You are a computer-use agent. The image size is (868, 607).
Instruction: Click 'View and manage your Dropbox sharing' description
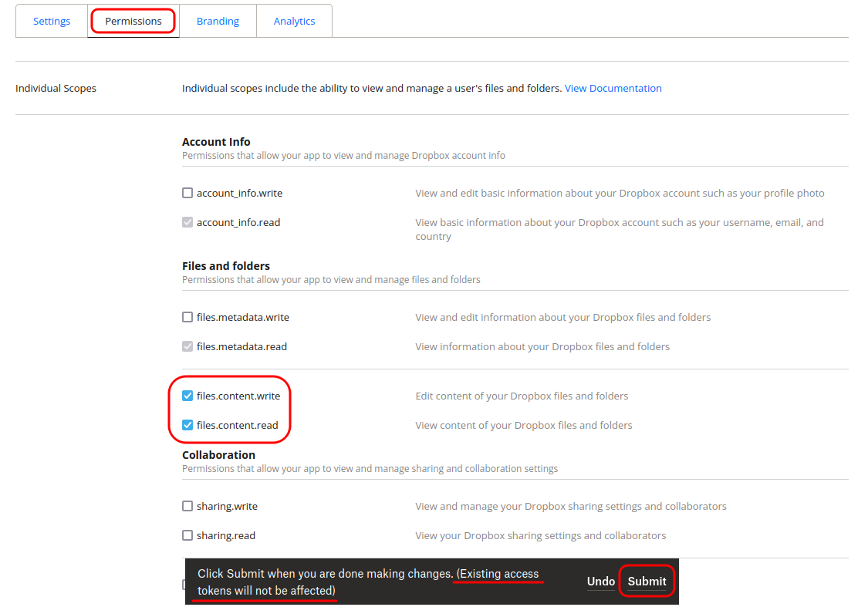(x=571, y=506)
